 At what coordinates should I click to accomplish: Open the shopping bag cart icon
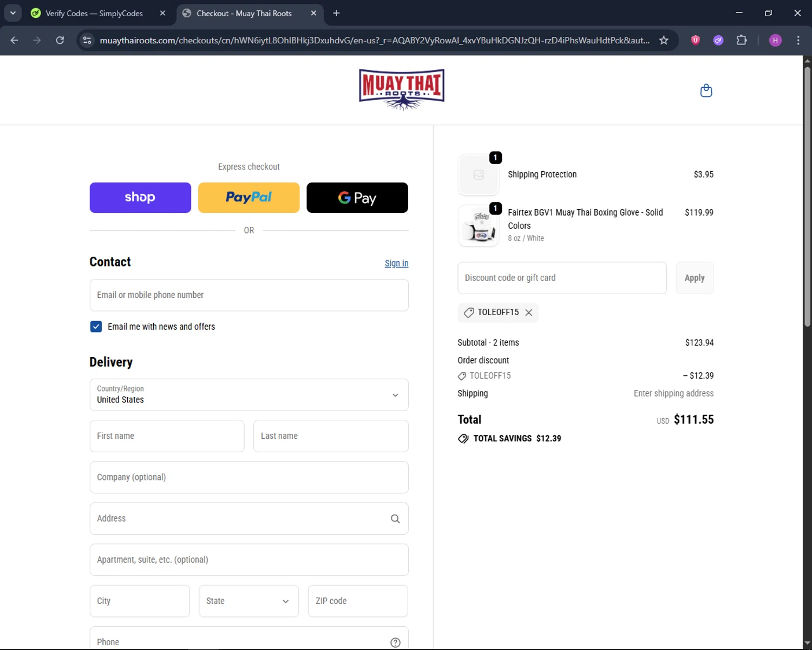tap(706, 90)
